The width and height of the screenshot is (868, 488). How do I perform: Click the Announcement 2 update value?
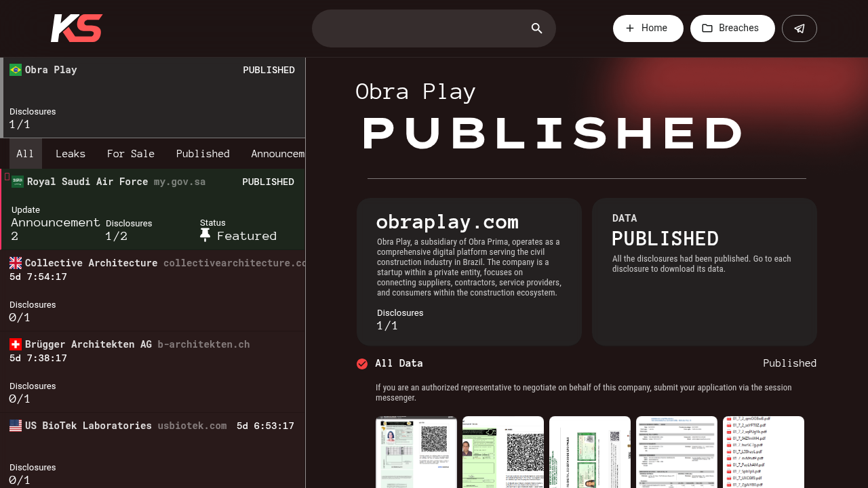pyautogui.click(x=56, y=229)
